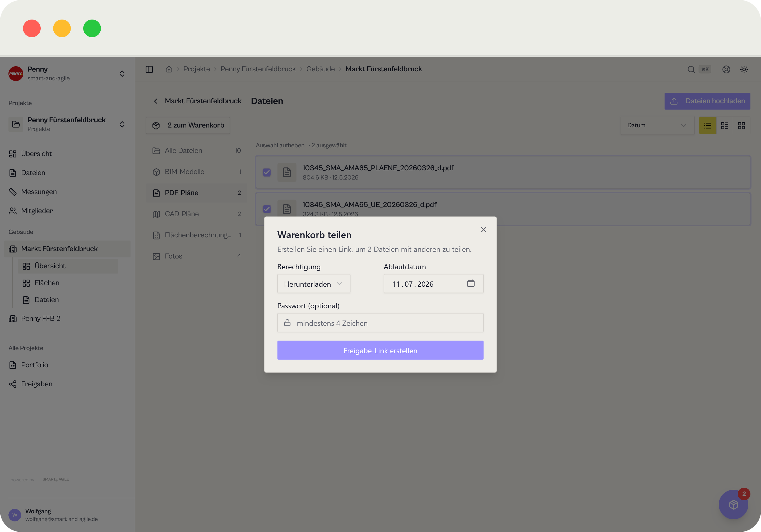The width and height of the screenshot is (761, 532).
Task: Select Alle Dateien category
Action: [x=197, y=150]
